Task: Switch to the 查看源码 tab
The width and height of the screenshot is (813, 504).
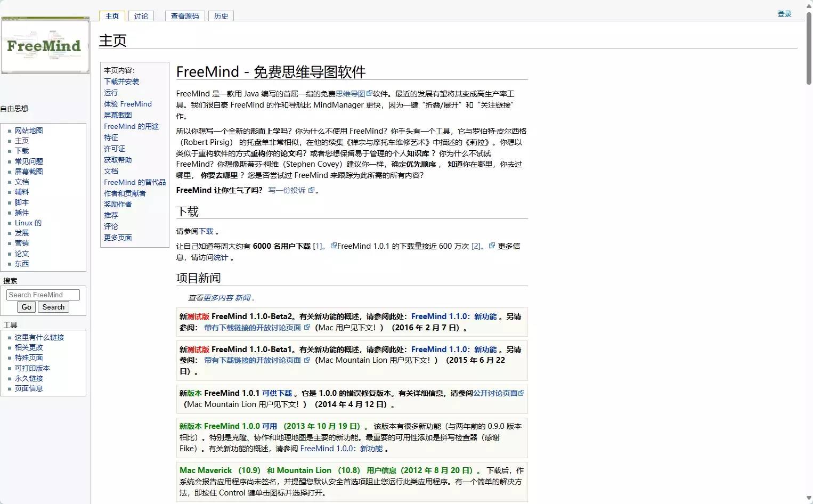Action: pos(184,16)
